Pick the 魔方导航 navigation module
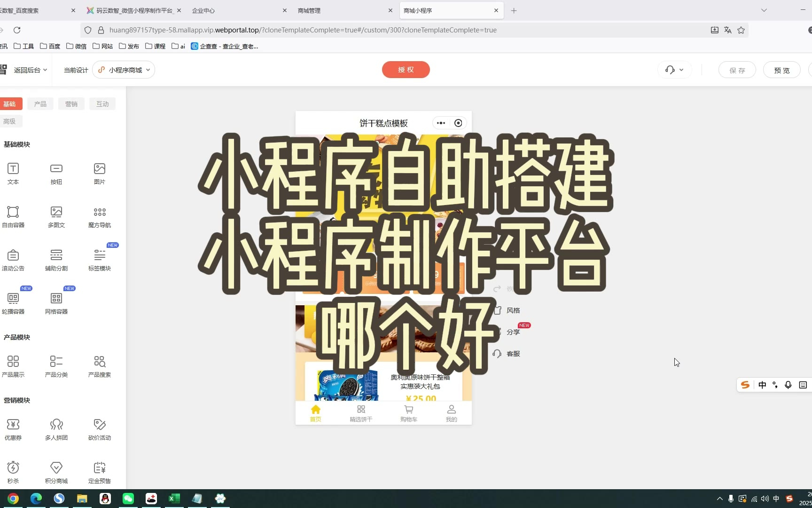 point(100,212)
